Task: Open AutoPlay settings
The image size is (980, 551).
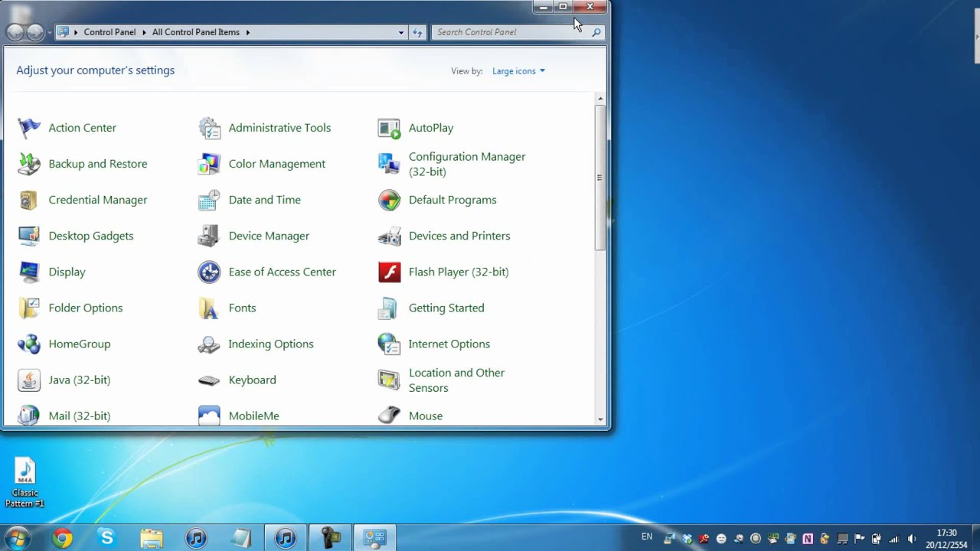Action: 416,128
